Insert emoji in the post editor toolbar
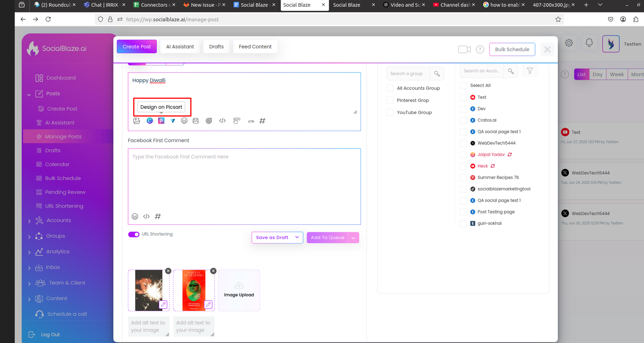 [184, 121]
